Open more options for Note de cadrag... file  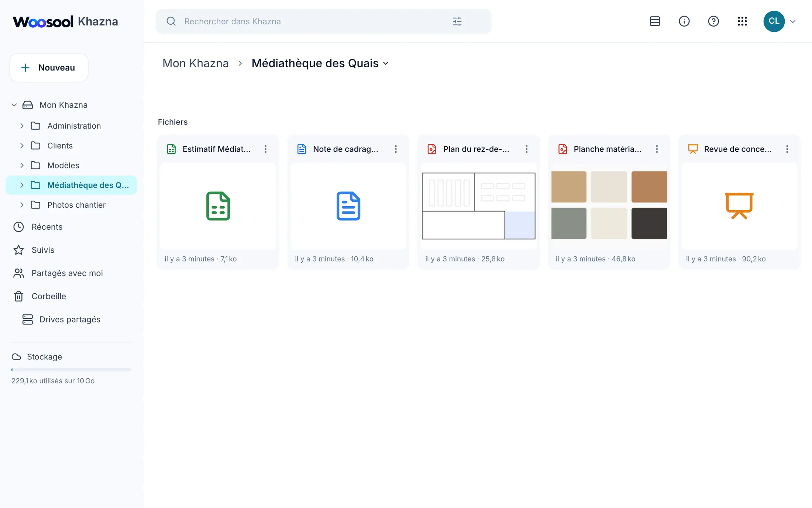396,149
